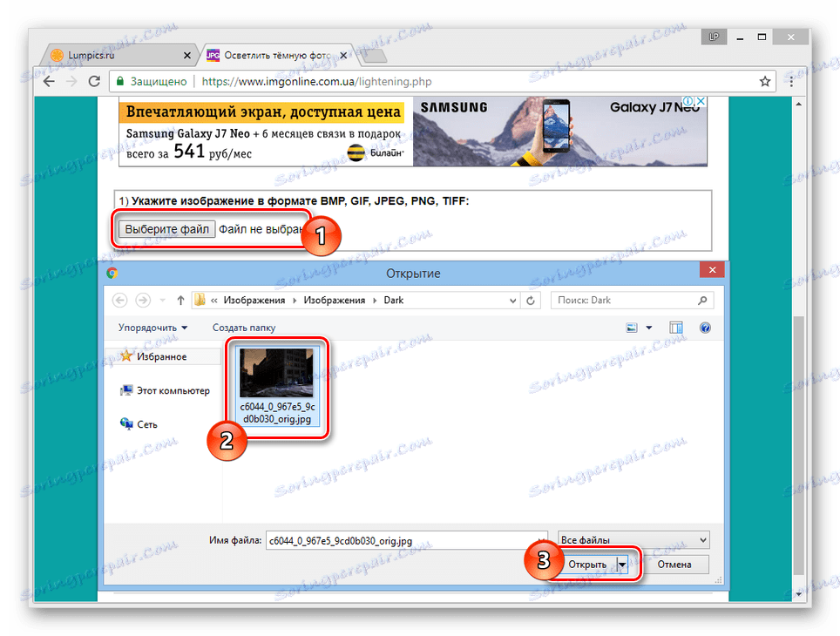Image resolution: width=840 pixels, height=636 pixels.
Task: Change the view with the view icon
Action: tap(632, 328)
